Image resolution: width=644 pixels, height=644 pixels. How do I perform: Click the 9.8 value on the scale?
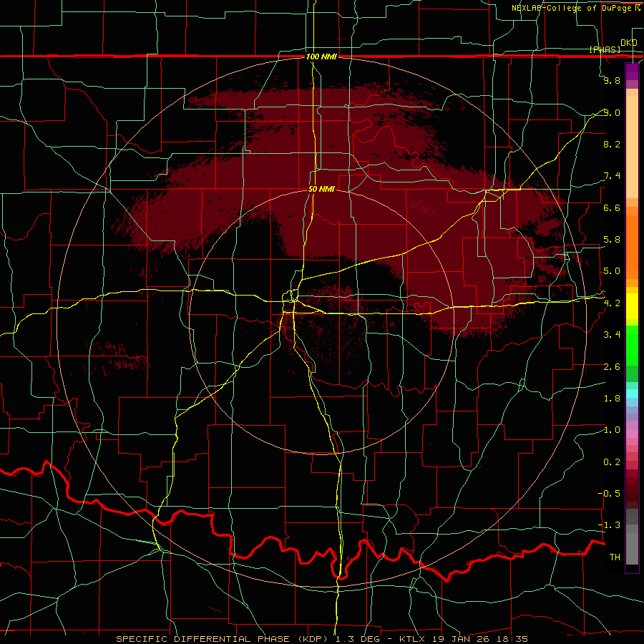[x=612, y=80]
